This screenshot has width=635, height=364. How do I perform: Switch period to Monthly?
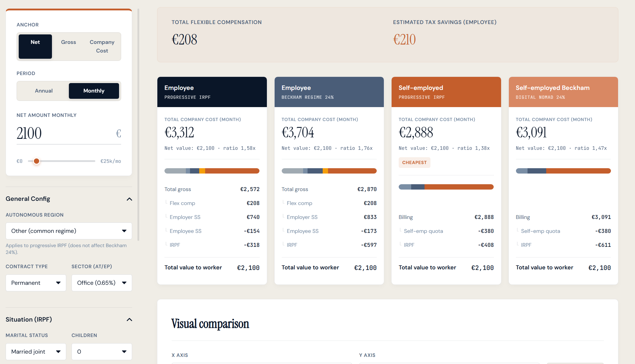coord(94,91)
